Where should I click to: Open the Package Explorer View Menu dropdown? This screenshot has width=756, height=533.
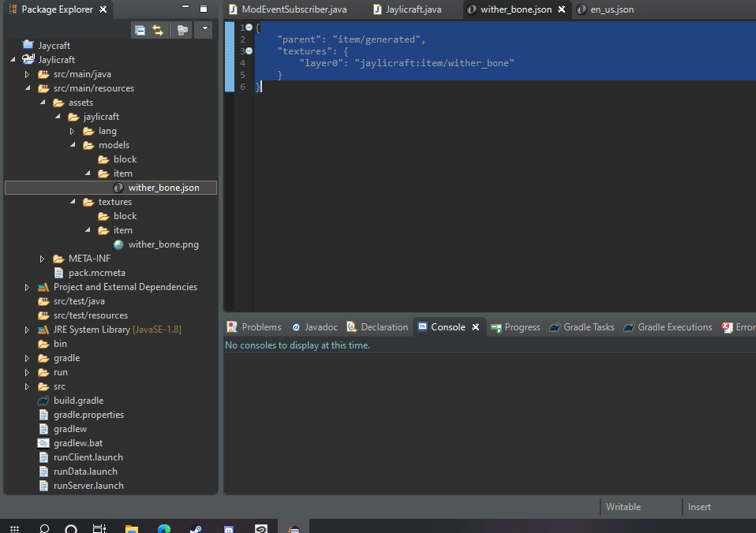(x=204, y=30)
